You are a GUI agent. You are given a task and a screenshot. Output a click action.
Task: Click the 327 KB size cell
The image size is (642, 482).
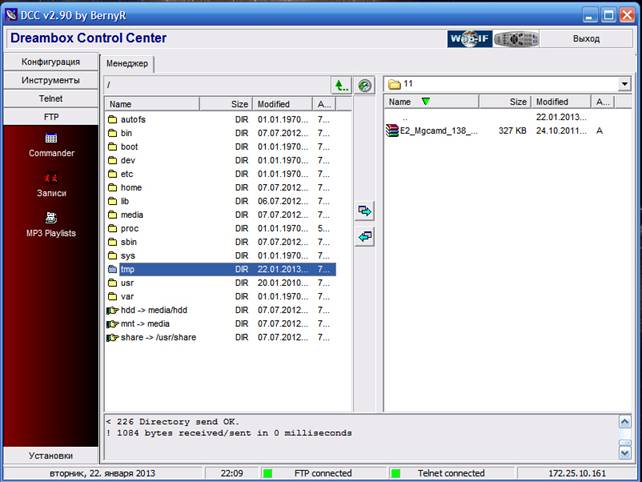(x=513, y=131)
